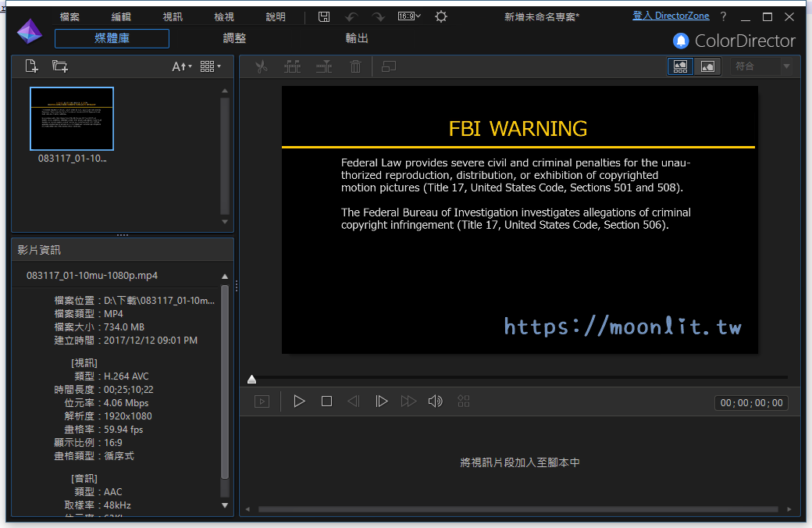
Task: Click the trash delete icon in toolbar
Action: point(355,67)
